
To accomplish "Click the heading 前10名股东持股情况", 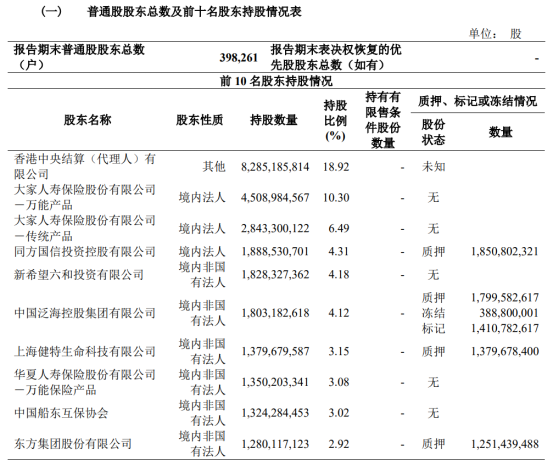I will (276, 81).
